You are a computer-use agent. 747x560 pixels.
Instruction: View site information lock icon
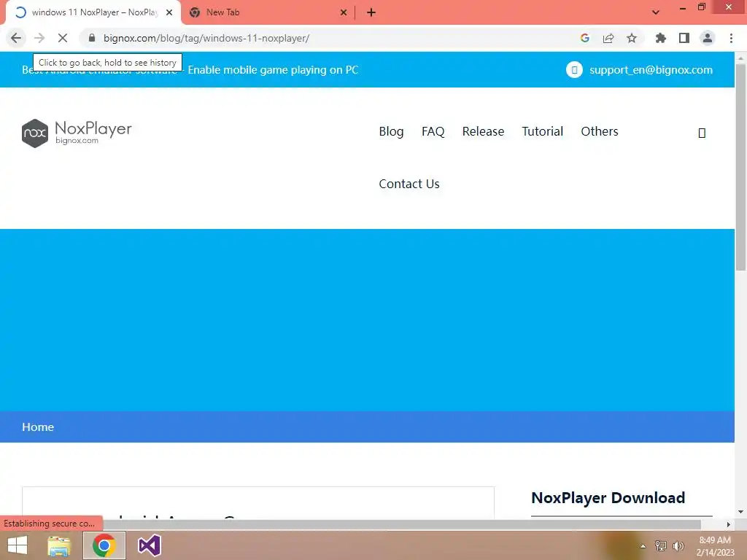click(92, 38)
